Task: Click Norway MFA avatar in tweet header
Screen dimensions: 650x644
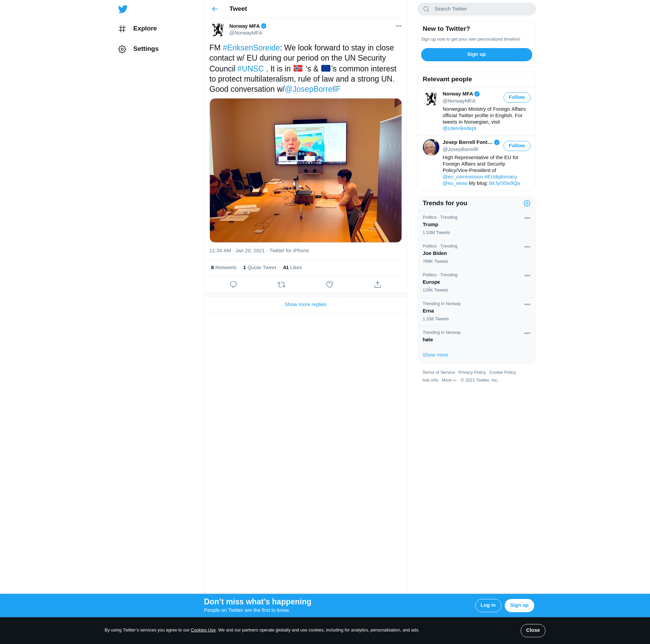Action: pyautogui.click(x=218, y=30)
